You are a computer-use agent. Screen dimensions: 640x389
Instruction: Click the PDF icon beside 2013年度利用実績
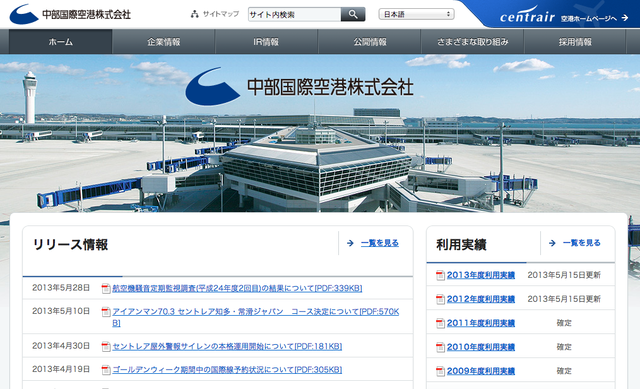point(440,276)
